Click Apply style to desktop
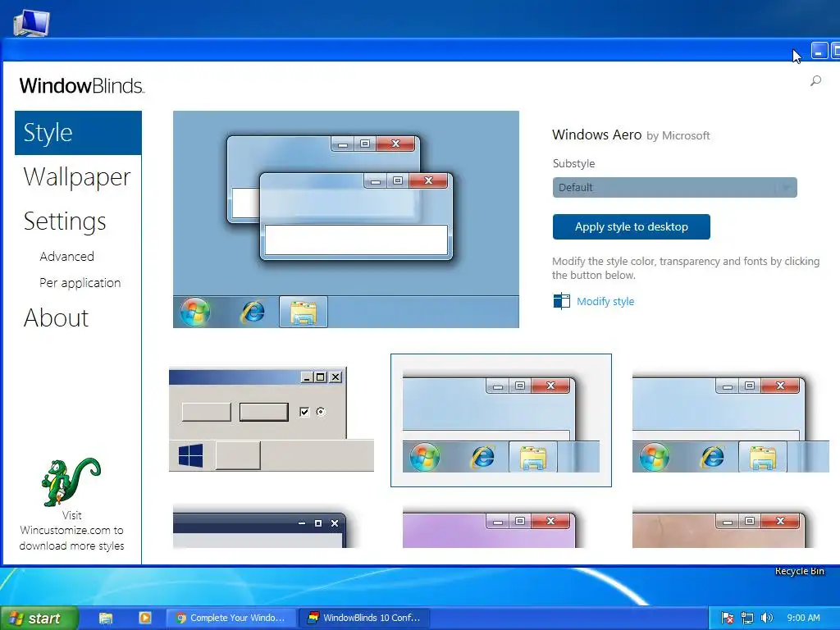This screenshot has width=840, height=630. pos(632,226)
